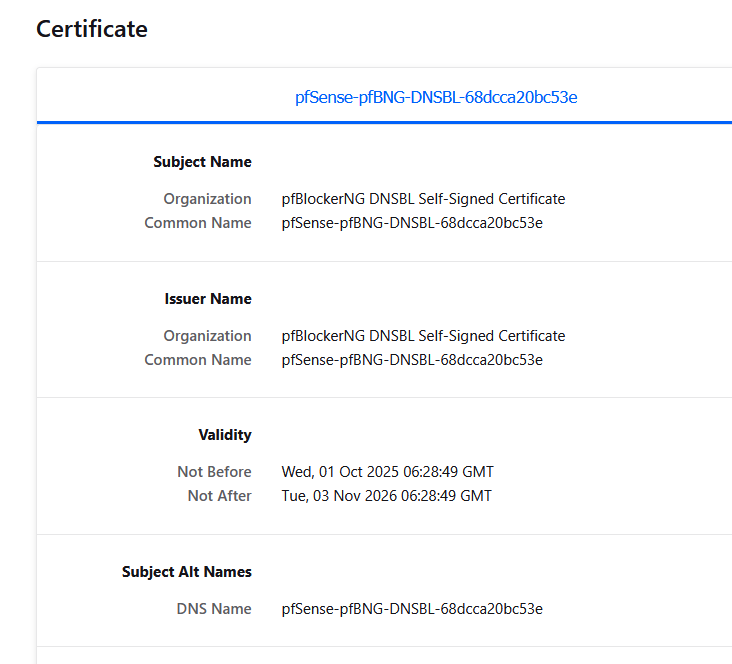Click the Validity section heading
The height and width of the screenshot is (664, 732).
pos(225,435)
